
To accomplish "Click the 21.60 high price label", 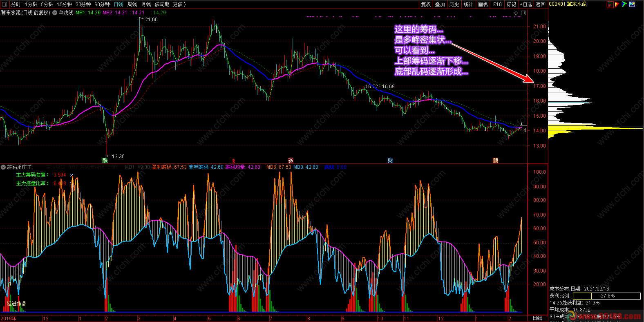I will [x=151, y=20].
